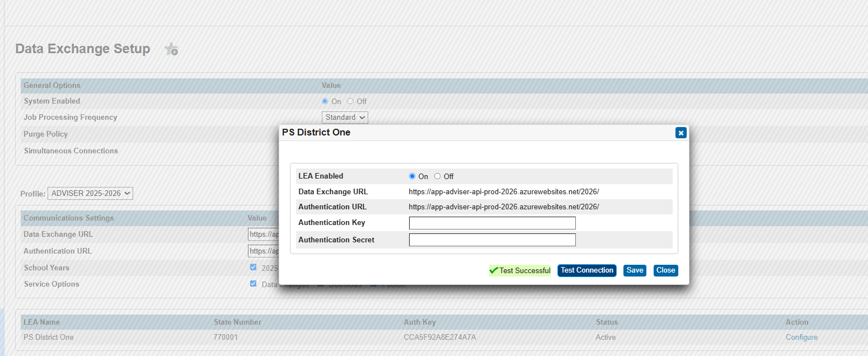868x356 pixels.
Task: Turn System Enabled On
Action: click(x=325, y=101)
